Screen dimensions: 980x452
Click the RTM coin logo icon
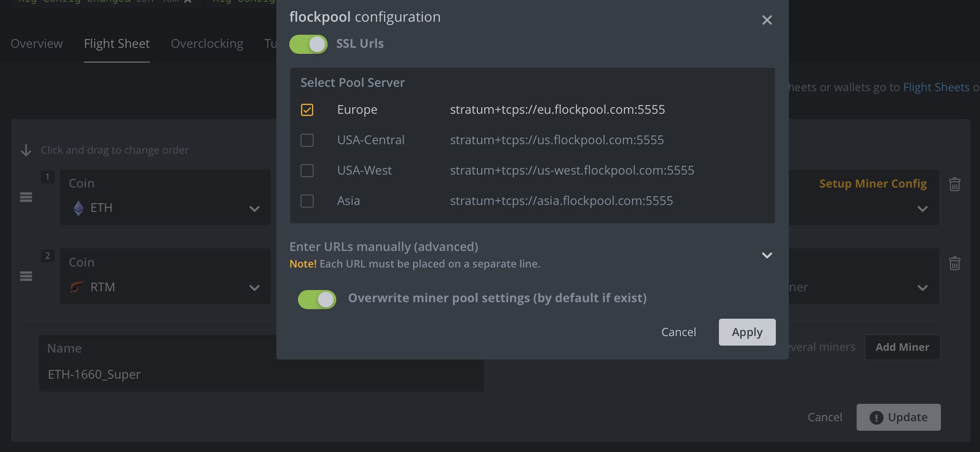77,287
